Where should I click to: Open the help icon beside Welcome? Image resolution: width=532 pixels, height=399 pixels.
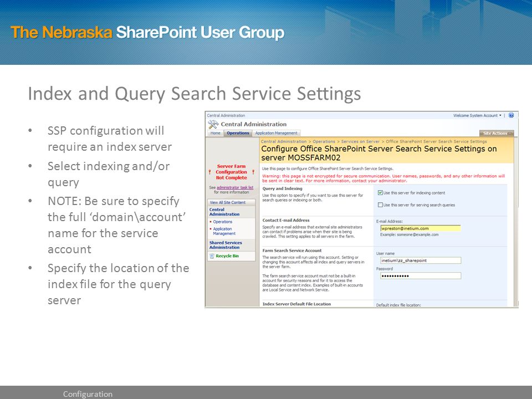point(511,115)
